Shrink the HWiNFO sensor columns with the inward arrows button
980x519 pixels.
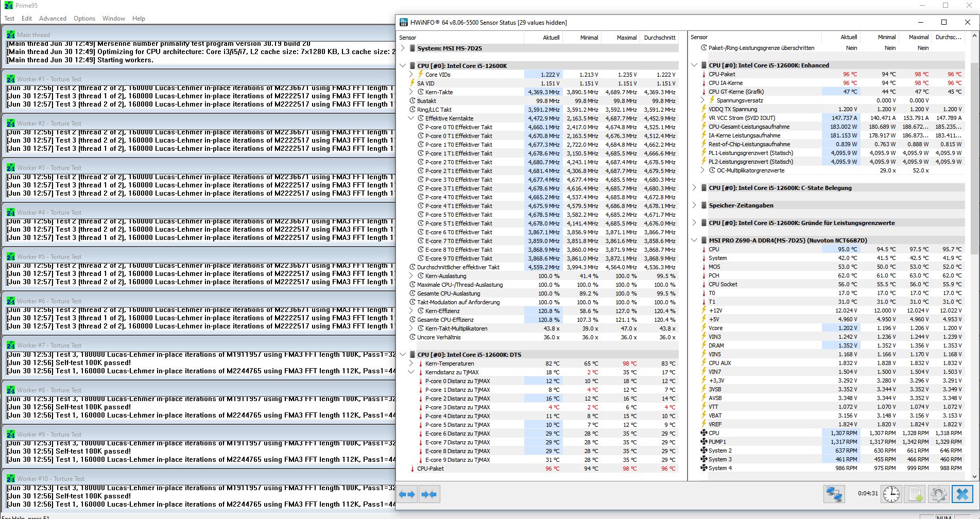(428, 494)
